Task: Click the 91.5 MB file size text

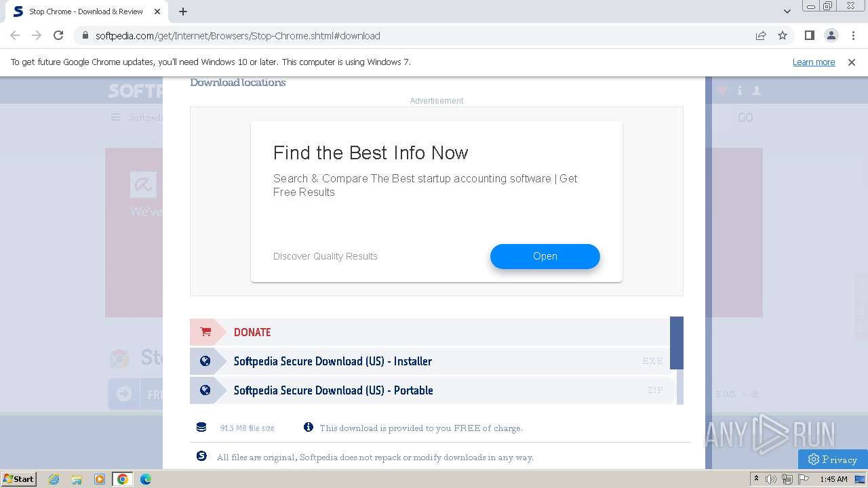Action: tap(247, 428)
